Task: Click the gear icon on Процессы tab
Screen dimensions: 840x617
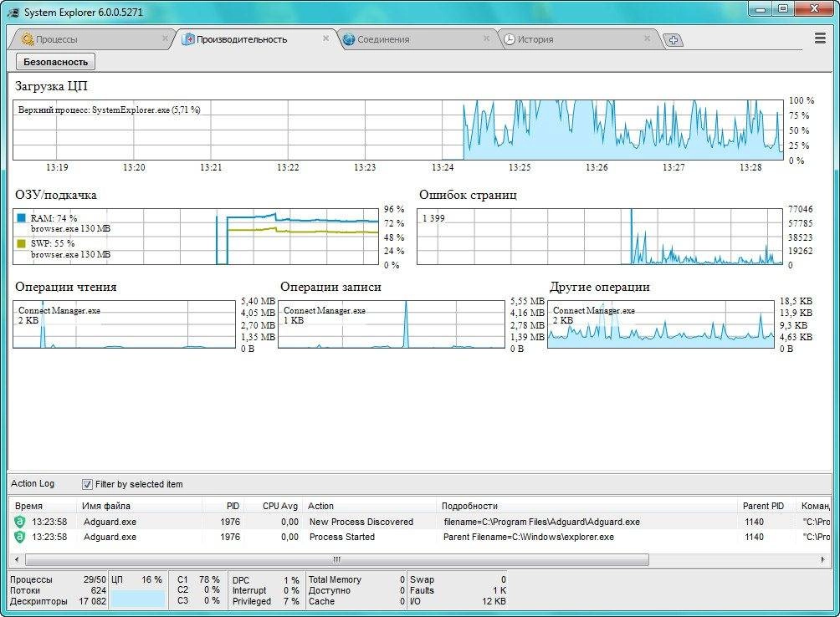Action: click(x=28, y=39)
